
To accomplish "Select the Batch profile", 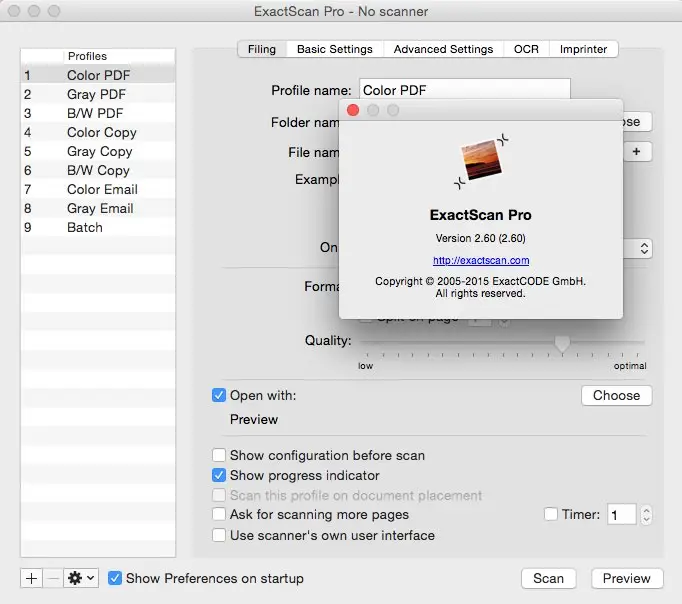I will coord(98,227).
